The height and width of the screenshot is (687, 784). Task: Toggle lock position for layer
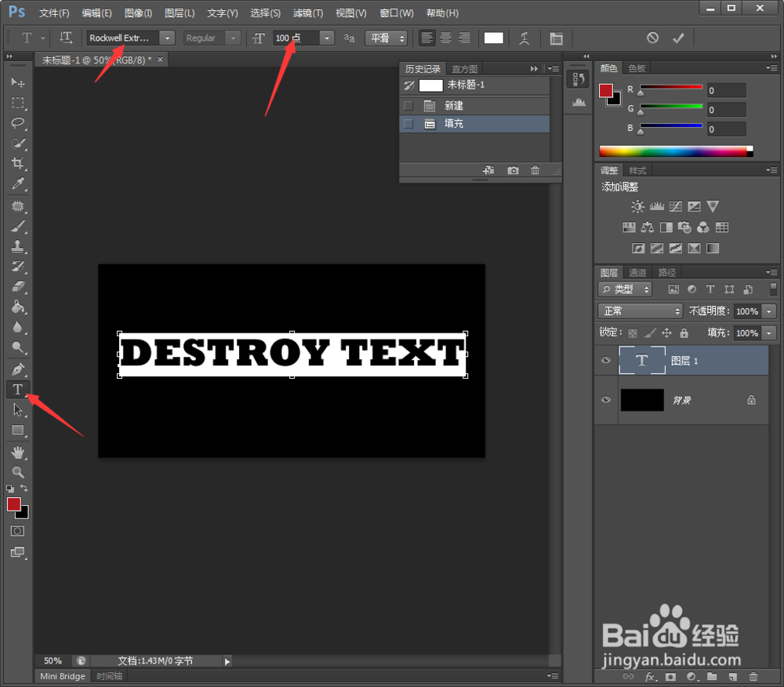click(x=666, y=333)
